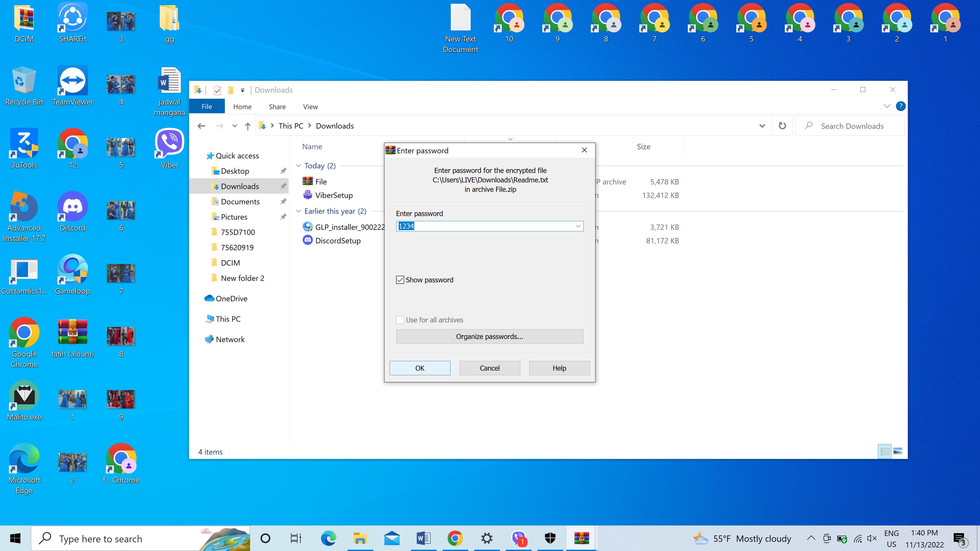
Task: Open the View ribbon tab
Action: (310, 107)
